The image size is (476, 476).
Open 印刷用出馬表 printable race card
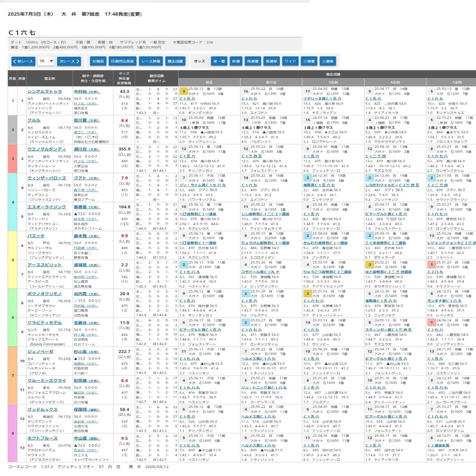point(123,61)
